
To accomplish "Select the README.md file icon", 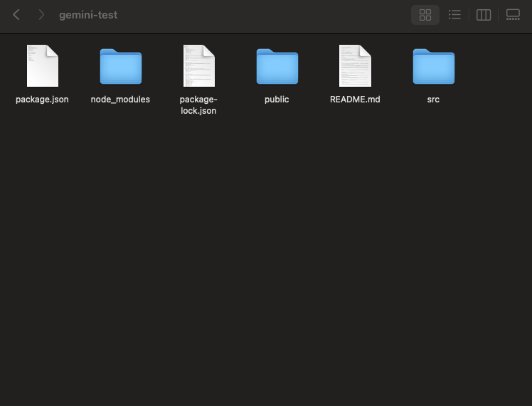I will [x=355, y=66].
